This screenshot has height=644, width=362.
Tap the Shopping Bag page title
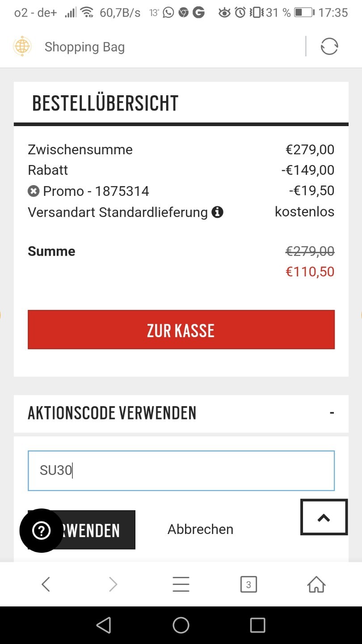click(x=84, y=47)
